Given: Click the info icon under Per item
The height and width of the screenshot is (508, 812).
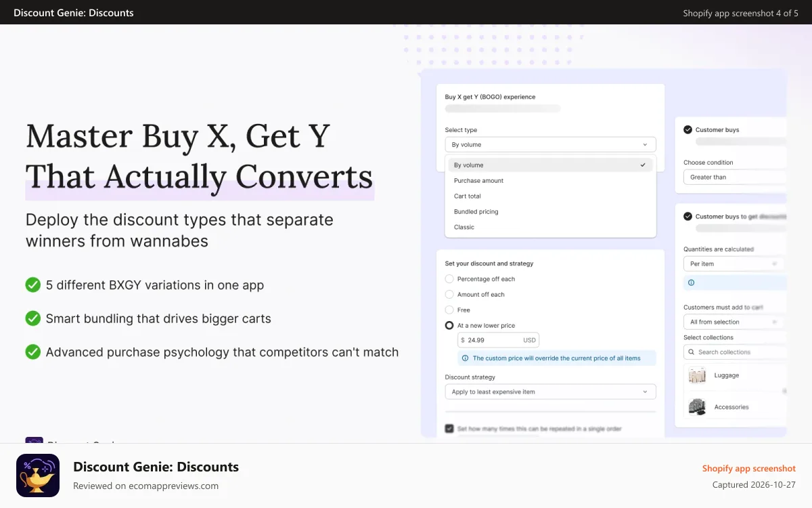Looking at the screenshot, I should (x=691, y=282).
